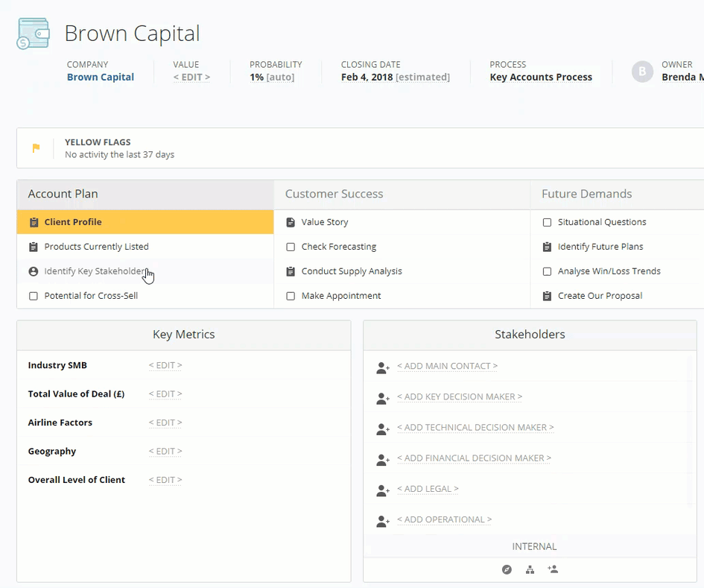Check the Potential for Cross-Sell checkbox

(34, 296)
